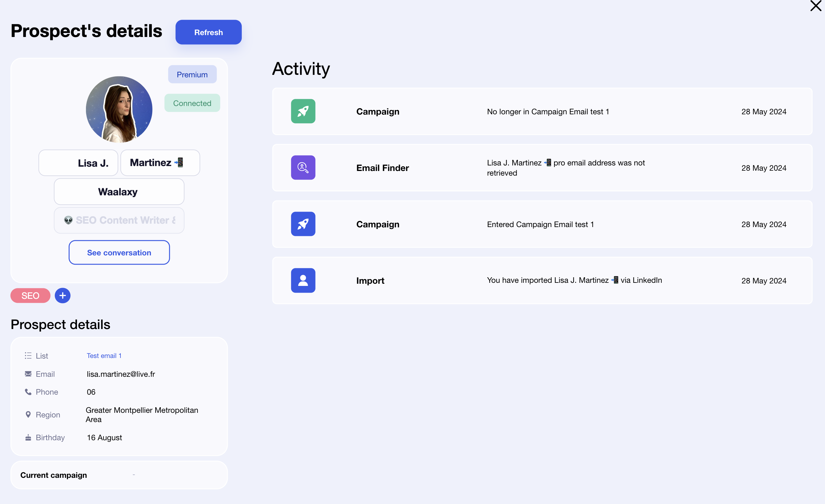Click the lisa.martinez@live.fr email field
Screen dimensions: 825x504
click(120, 373)
